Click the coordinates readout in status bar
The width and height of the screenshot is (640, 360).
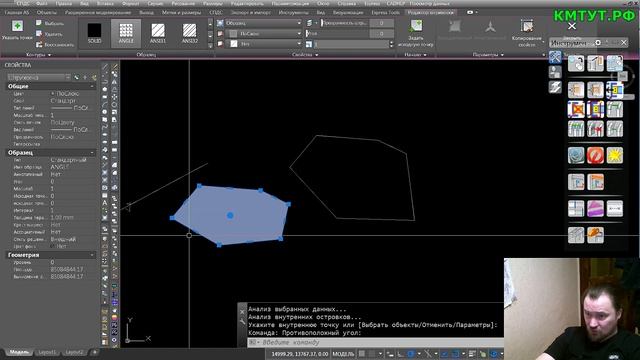300,354
